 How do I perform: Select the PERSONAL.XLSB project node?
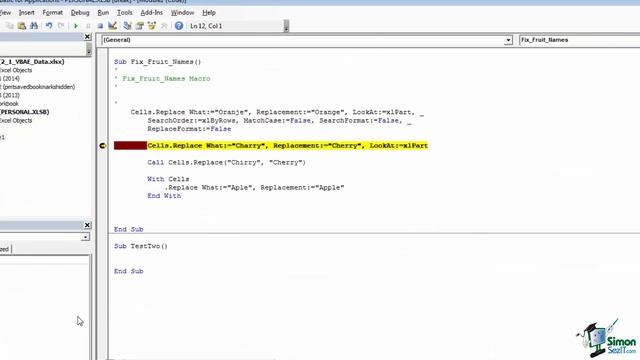coord(24,112)
